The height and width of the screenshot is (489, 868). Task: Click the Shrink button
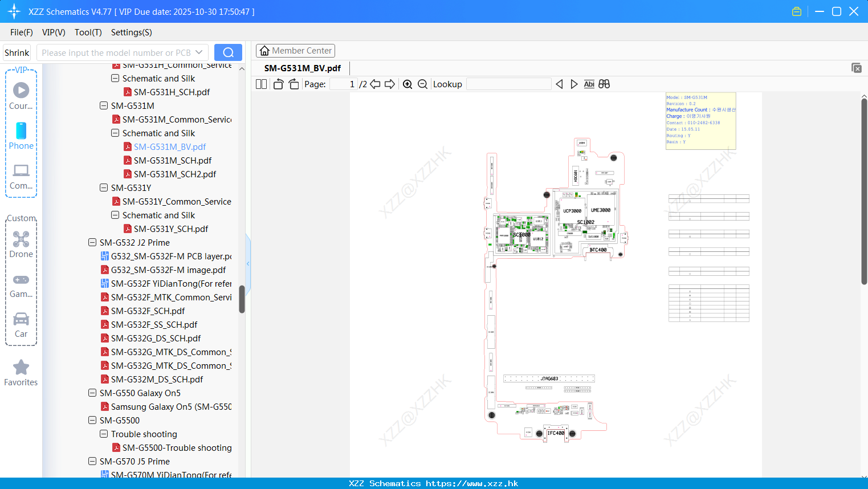pos(17,52)
